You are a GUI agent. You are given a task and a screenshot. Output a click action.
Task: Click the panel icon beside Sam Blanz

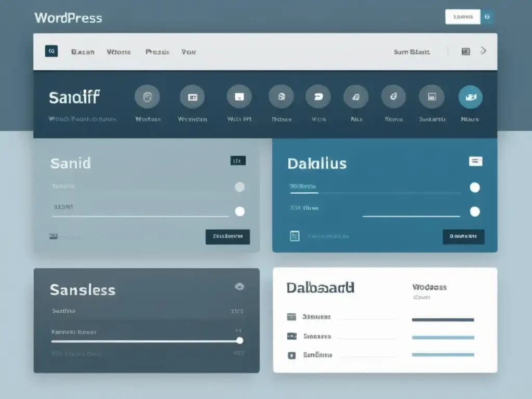(x=466, y=51)
